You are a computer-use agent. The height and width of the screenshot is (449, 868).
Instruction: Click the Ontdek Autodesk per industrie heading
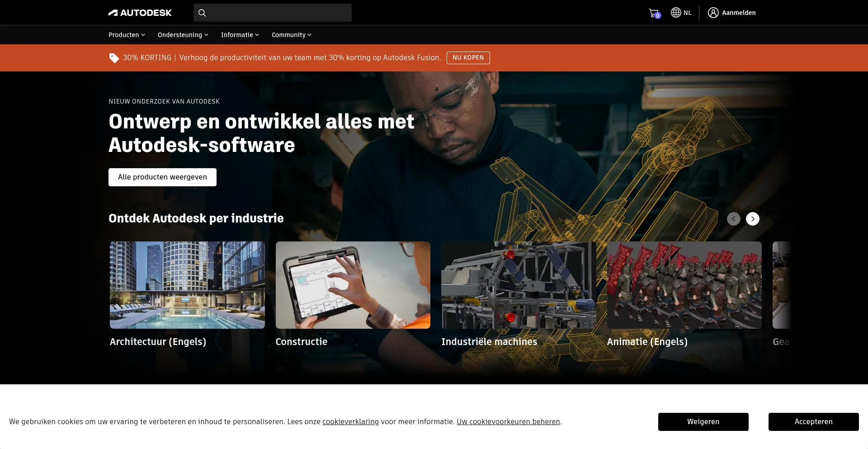(196, 218)
